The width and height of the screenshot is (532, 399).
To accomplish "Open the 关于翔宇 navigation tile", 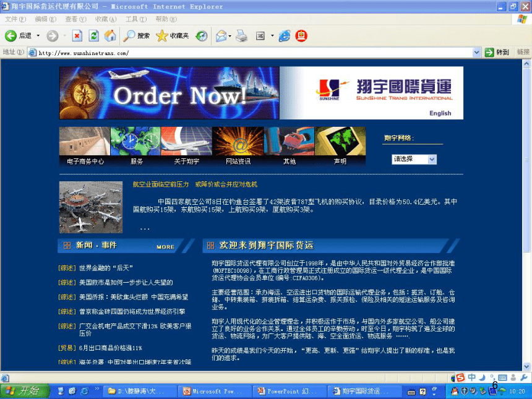I will click(187, 147).
